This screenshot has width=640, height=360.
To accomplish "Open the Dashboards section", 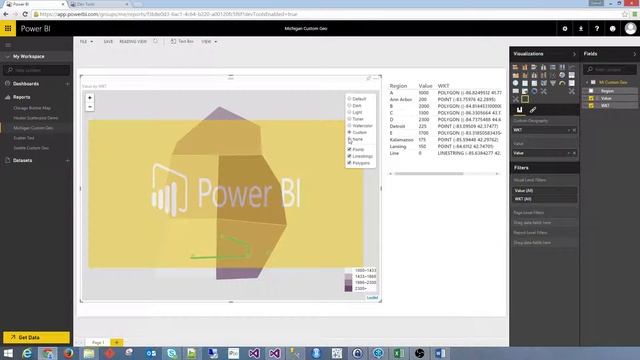I will [x=26, y=84].
